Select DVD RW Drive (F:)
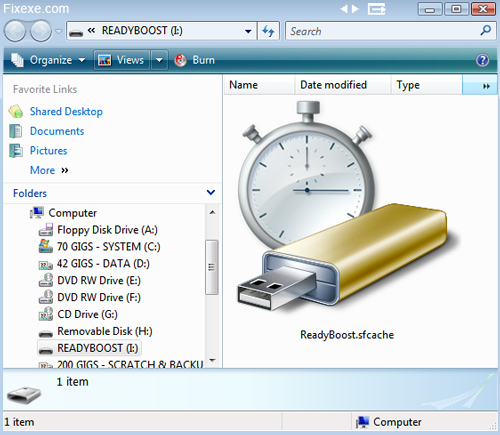Image resolution: width=500 pixels, height=435 pixels. [x=99, y=297]
